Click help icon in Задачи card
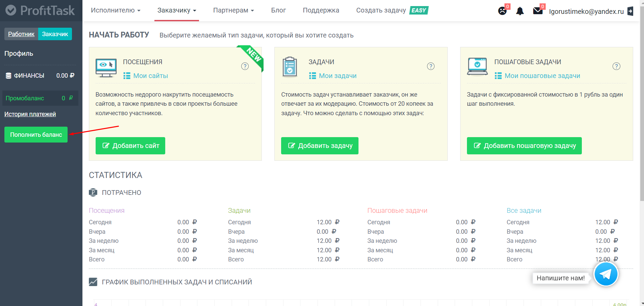Screen dimensions: 644x306 pyautogui.click(x=430, y=66)
